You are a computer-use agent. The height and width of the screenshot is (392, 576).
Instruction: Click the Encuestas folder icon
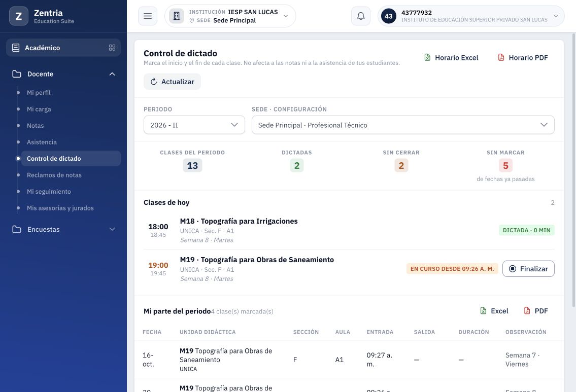coord(17,229)
